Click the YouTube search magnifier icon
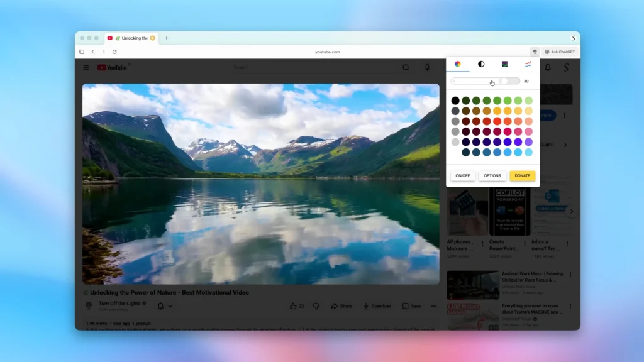 pyautogui.click(x=406, y=67)
